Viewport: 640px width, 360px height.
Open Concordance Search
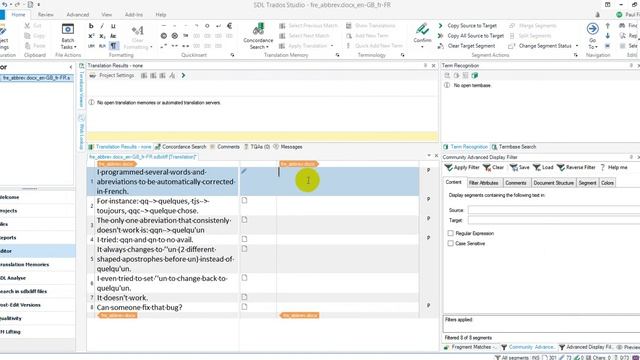(258, 36)
